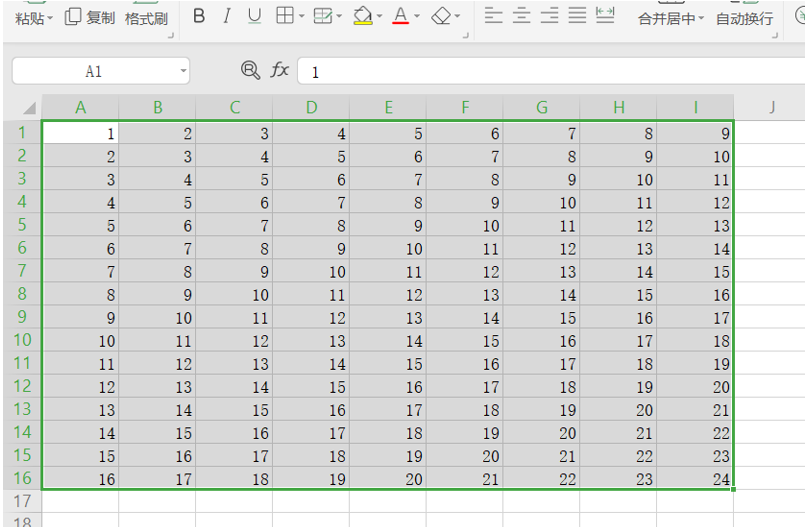Select column J header
The image size is (806, 527).
tap(770, 107)
